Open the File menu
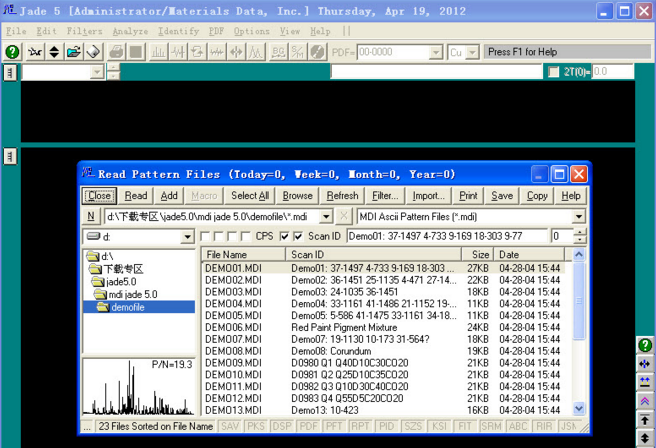Screen dimensions: 656x448 (x=16, y=31)
